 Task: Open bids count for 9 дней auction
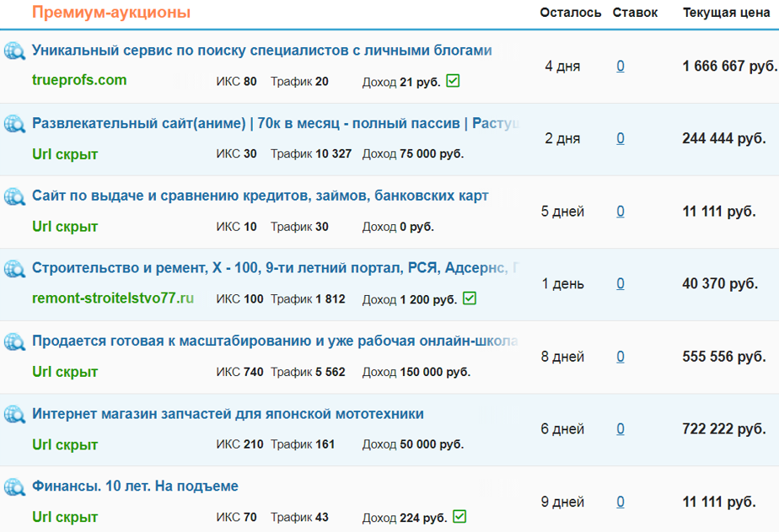pyautogui.click(x=621, y=502)
